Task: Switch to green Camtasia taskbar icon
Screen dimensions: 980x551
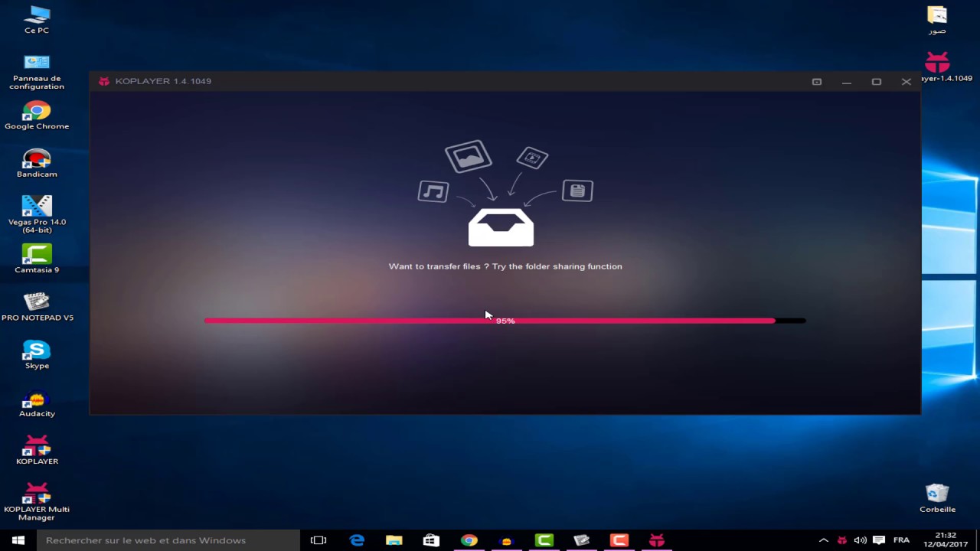Action: (544, 540)
